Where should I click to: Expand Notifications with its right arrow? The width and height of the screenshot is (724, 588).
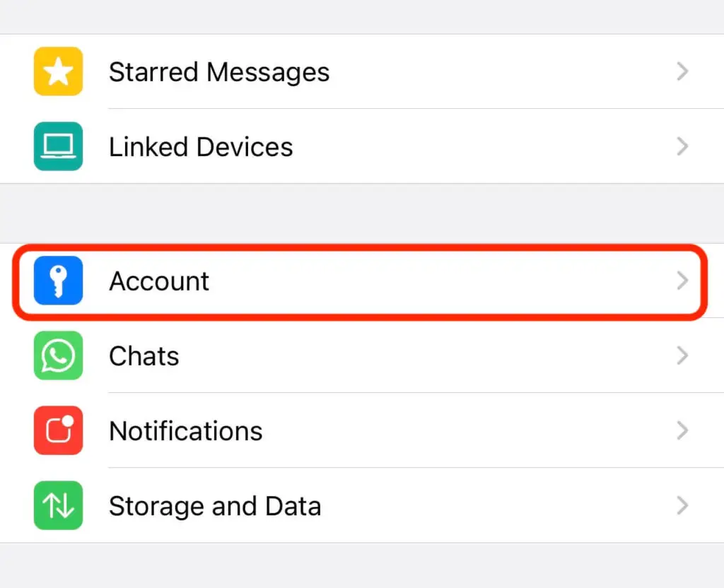pyautogui.click(x=682, y=430)
